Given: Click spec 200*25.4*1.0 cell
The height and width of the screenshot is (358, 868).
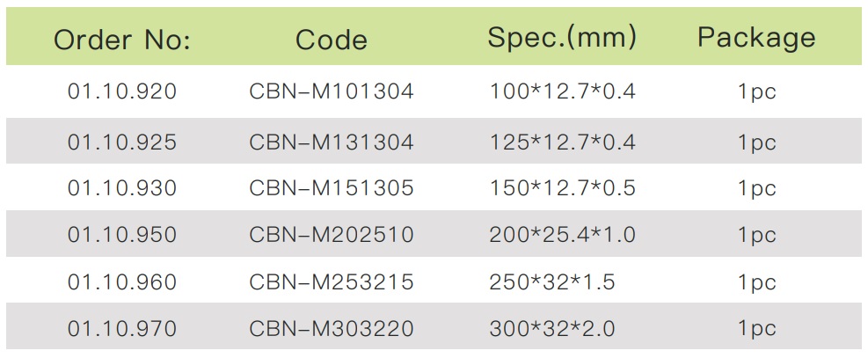Looking at the screenshot, I should 563,235.
